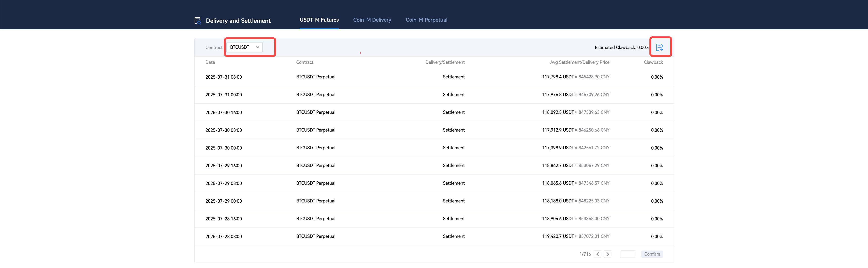Select BTCUSDT Perpetual in 2025-07-30 16:00 row

pyautogui.click(x=316, y=112)
